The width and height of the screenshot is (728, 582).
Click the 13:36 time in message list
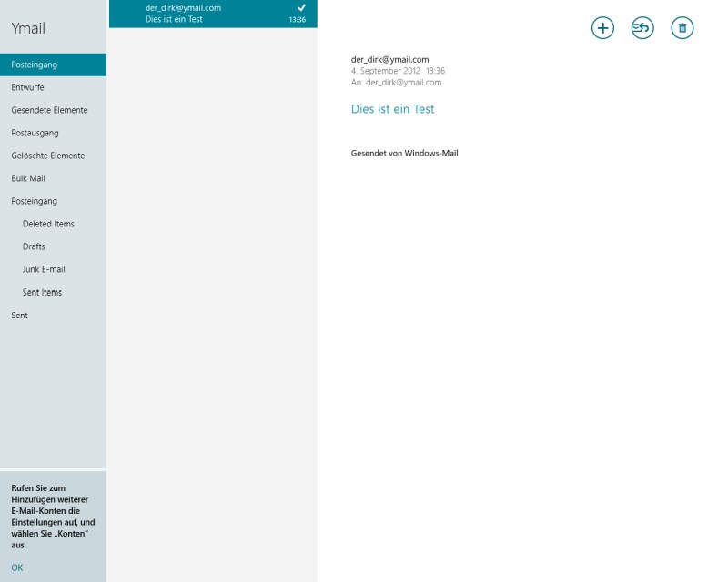(x=298, y=20)
